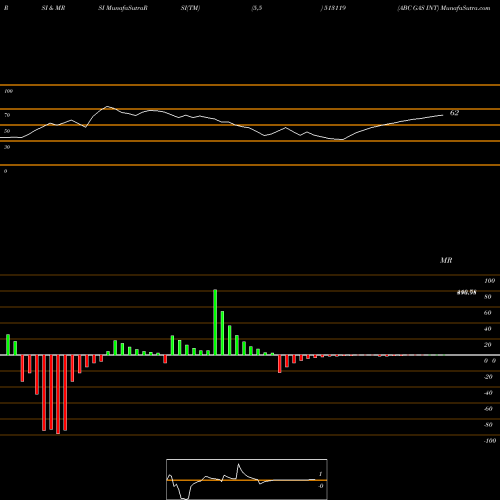Click the tallest green histogram bar
This screenshot has height=500, width=500.
tap(215, 322)
